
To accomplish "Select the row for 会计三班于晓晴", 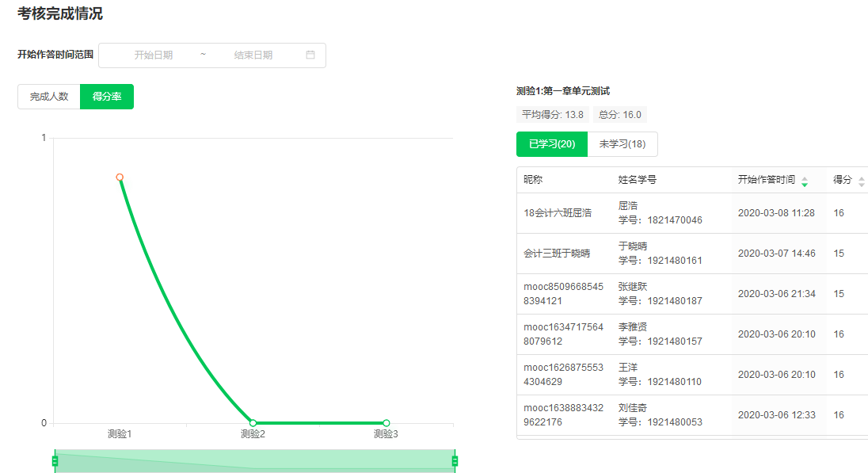I will 557,254.
